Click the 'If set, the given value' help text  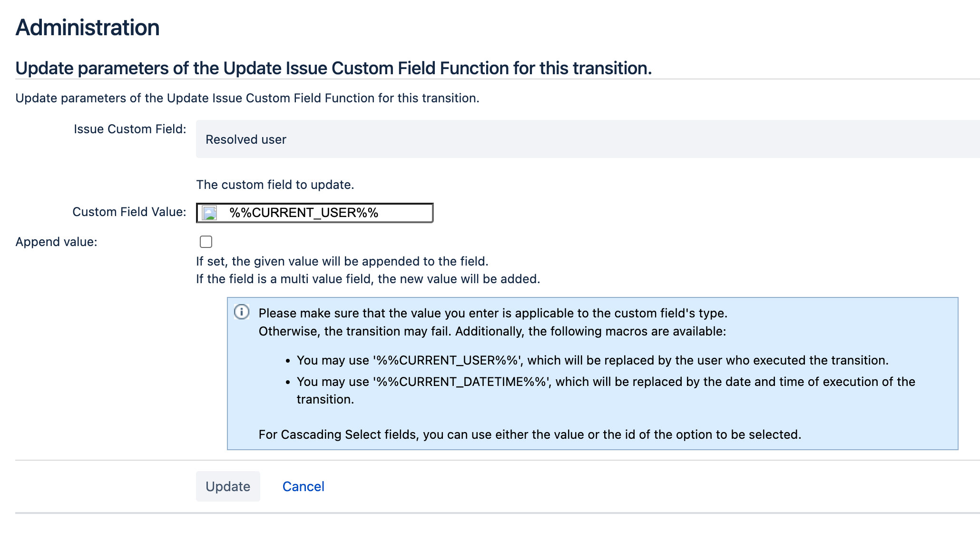click(x=342, y=261)
